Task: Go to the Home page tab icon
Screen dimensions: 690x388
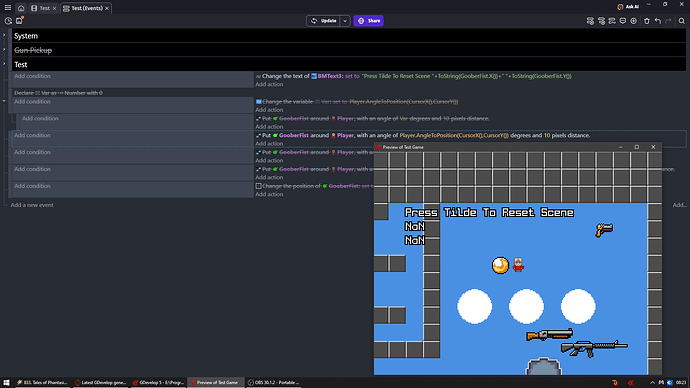Action: pos(21,8)
